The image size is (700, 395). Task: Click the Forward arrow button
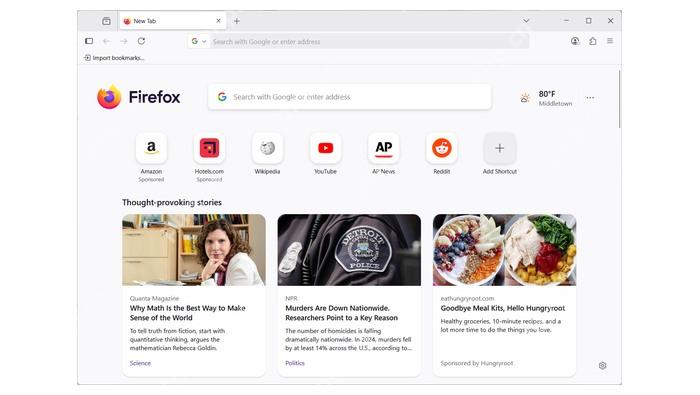click(x=124, y=41)
